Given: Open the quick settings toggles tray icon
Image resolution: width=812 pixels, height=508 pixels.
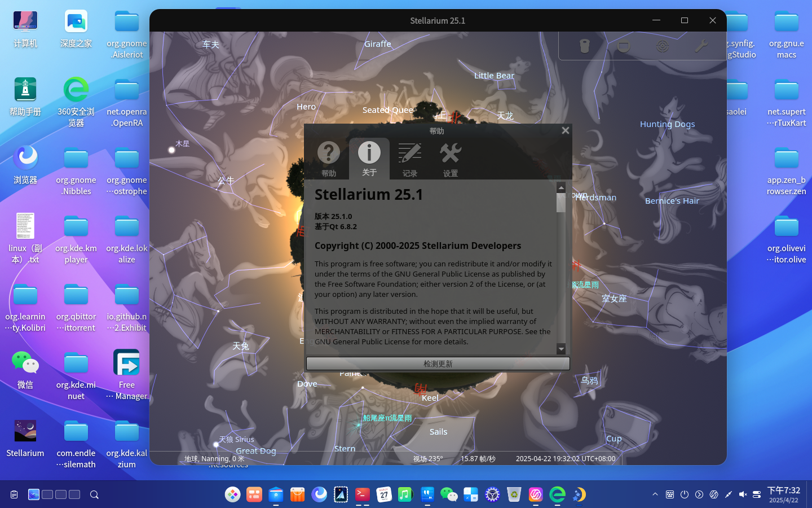Looking at the screenshot, I should click(757, 494).
